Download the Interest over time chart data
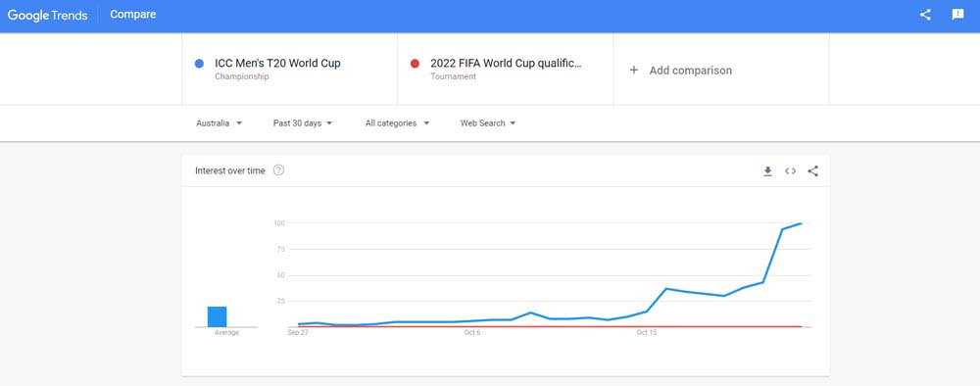The image size is (980, 386). coord(767,171)
